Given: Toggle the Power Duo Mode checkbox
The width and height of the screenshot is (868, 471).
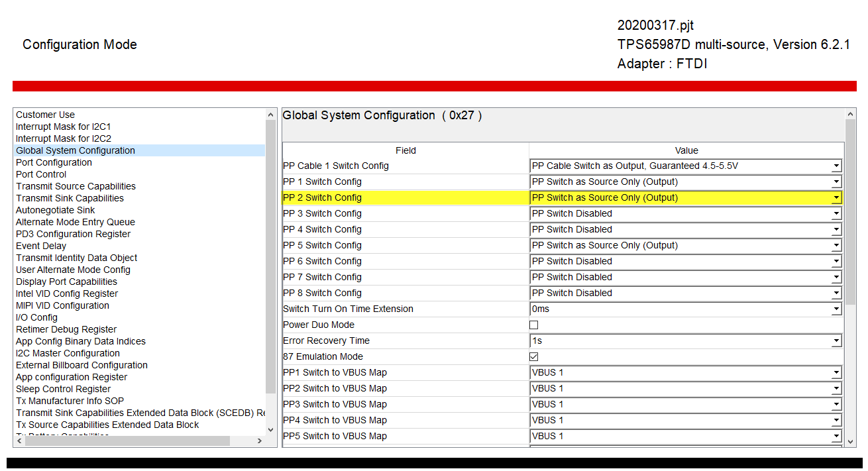Looking at the screenshot, I should click(x=533, y=325).
